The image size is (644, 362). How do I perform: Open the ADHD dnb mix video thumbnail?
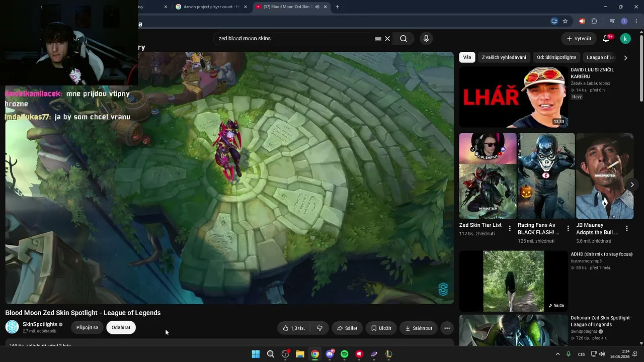[x=513, y=282]
